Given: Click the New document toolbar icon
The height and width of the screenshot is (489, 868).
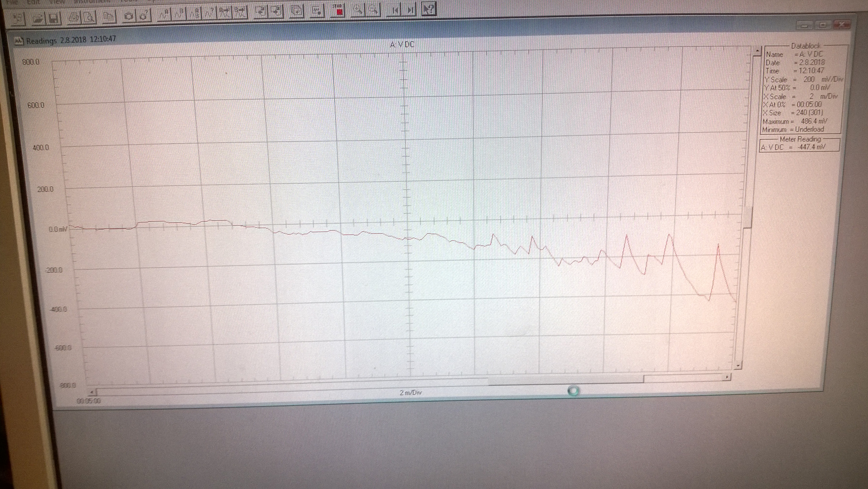Looking at the screenshot, I should (18, 19).
